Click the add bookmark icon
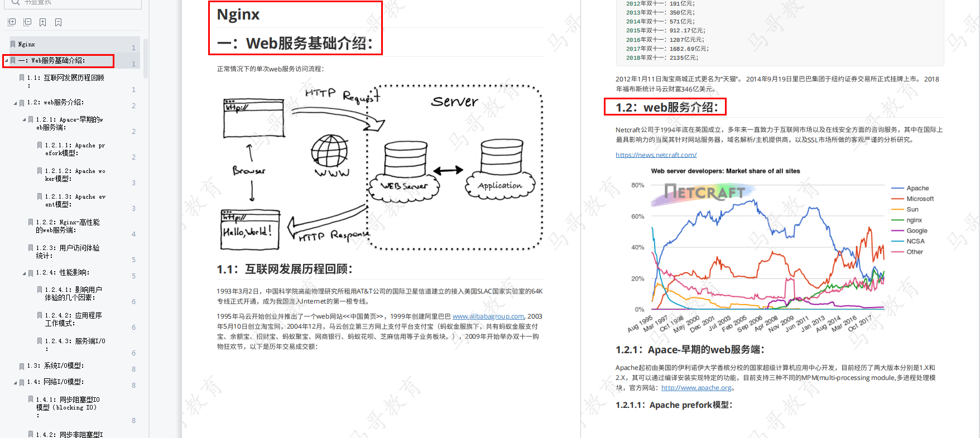This screenshot has height=438, width=980. (x=43, y=22)
